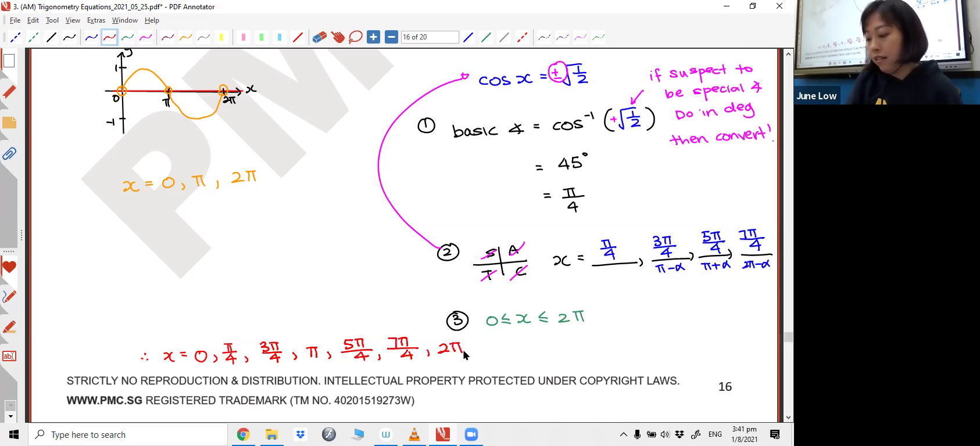Open the Extras menu
The width and height of the screenshot is (980, 446).
[96, 20]
